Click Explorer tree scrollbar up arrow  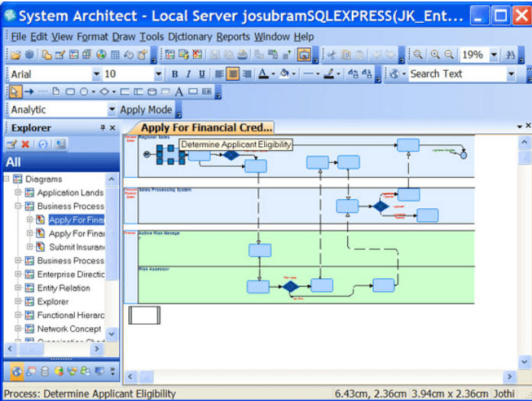pos(111,179)
